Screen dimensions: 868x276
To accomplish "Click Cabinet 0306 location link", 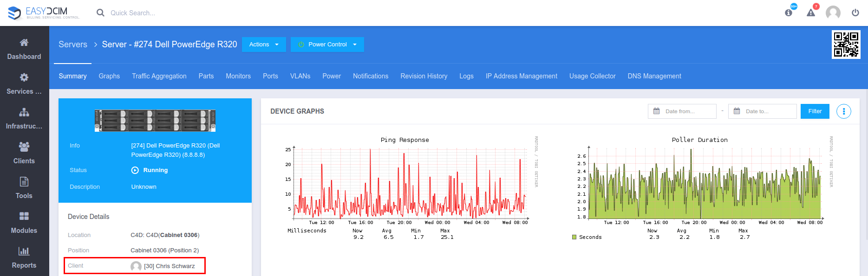I will (179, 235).
